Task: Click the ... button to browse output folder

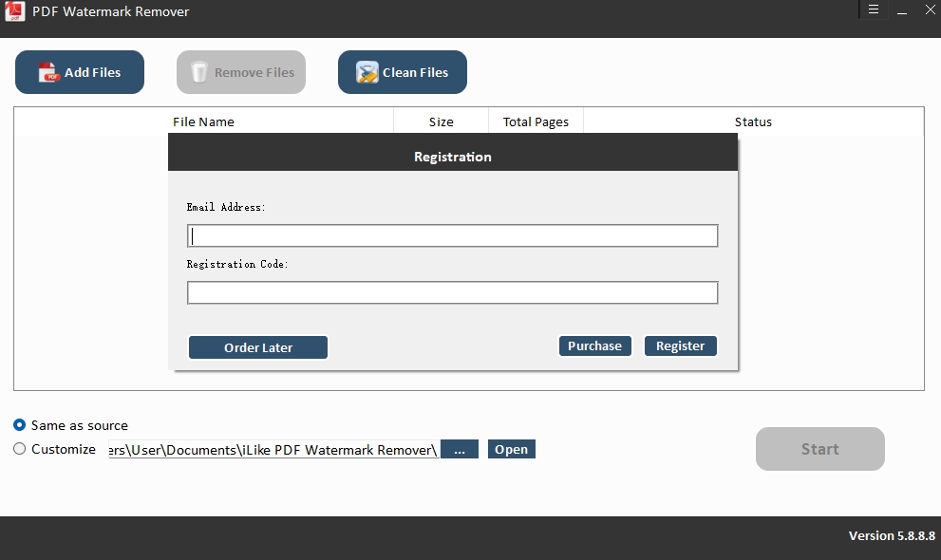Action: (x=460, y=449)
